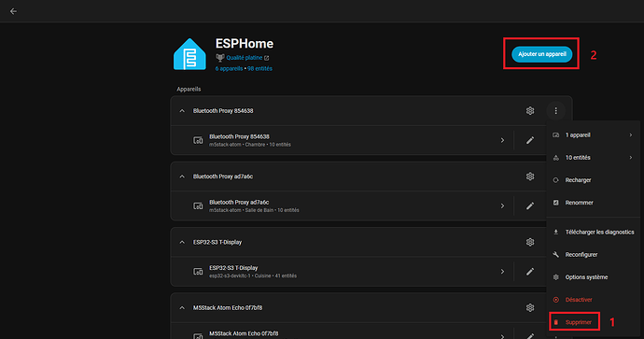Edit Bluetooth Proxy 854638 device with pencil icon
The width and height of the screenshot is (644, 339).
click(530, 140)
